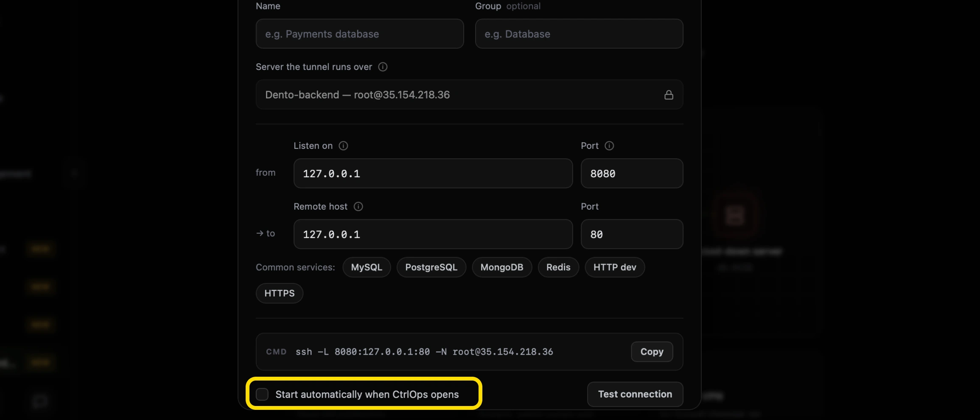Pick the HTTP dev service preset
980x420 pixels.
click(x=615, y=267)
